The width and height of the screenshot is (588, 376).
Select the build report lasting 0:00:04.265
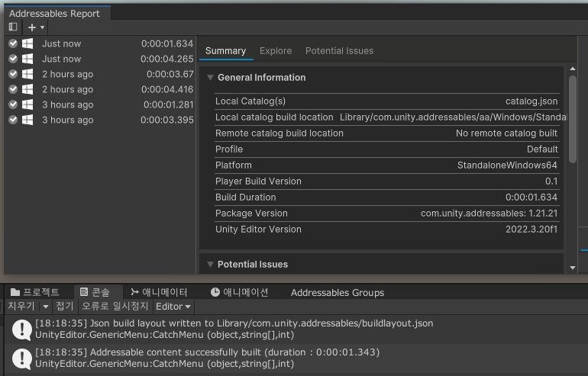tap(101, 59)
